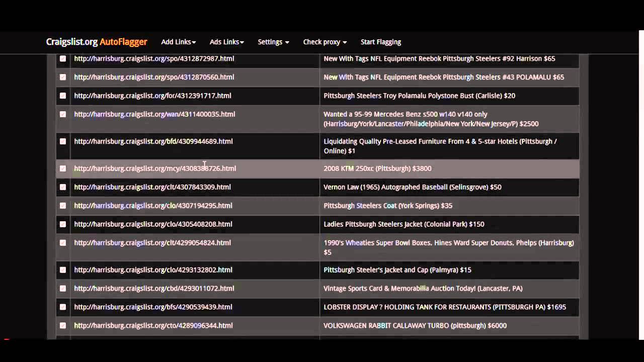This screenshot has height=362, width=644.
Task: Toggle checkbox for the 4312870560 listing
Action: click(x=63, y=77)
